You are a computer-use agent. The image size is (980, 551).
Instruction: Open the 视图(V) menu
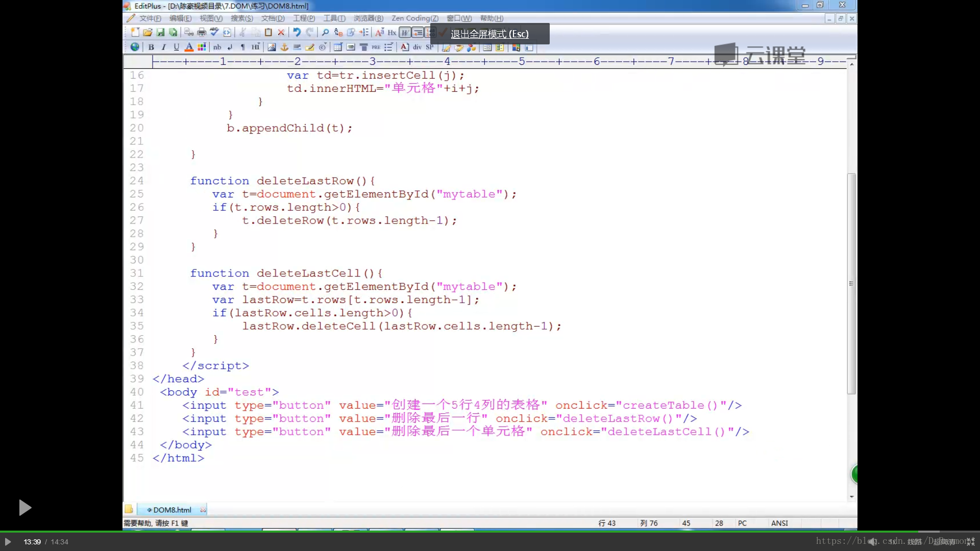(211, 18)
